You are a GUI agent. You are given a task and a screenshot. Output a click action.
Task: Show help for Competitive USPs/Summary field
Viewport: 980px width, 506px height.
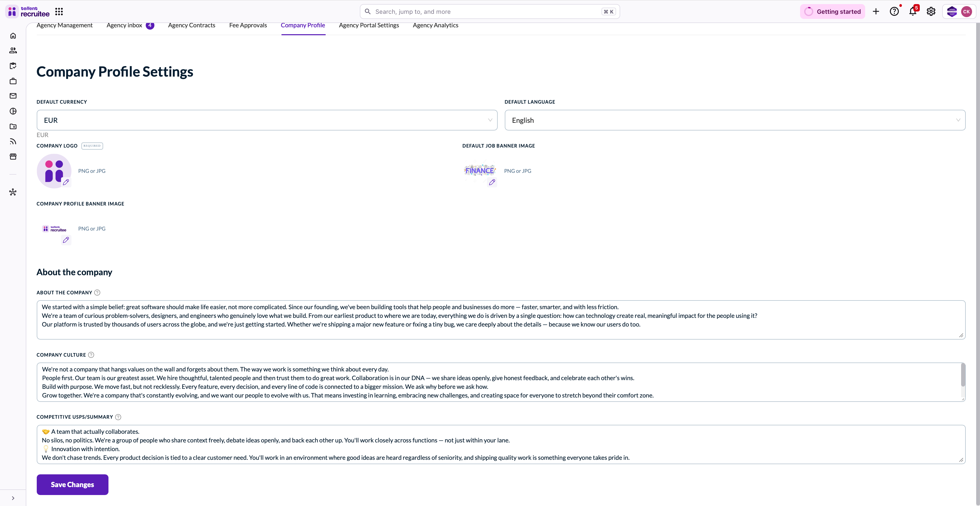tap(118, 417)
